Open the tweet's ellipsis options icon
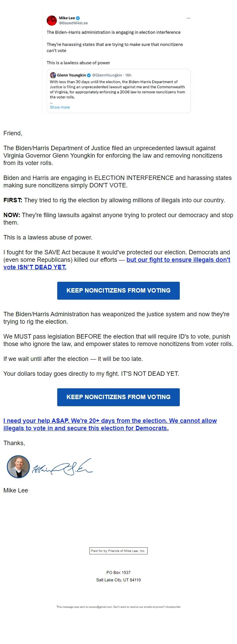Viewport: 237px width, 644px height. tap(188, 18)
